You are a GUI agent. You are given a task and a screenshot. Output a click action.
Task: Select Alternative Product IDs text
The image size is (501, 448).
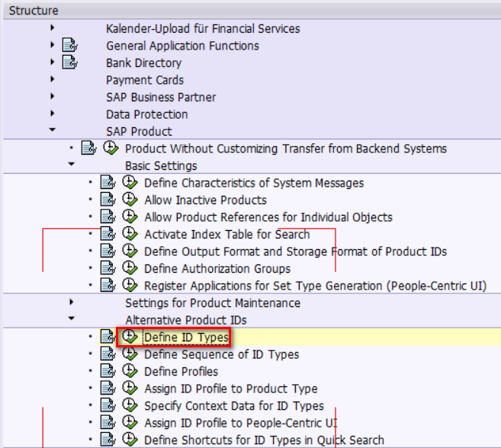pyautogui.click(x=186, y=320)
